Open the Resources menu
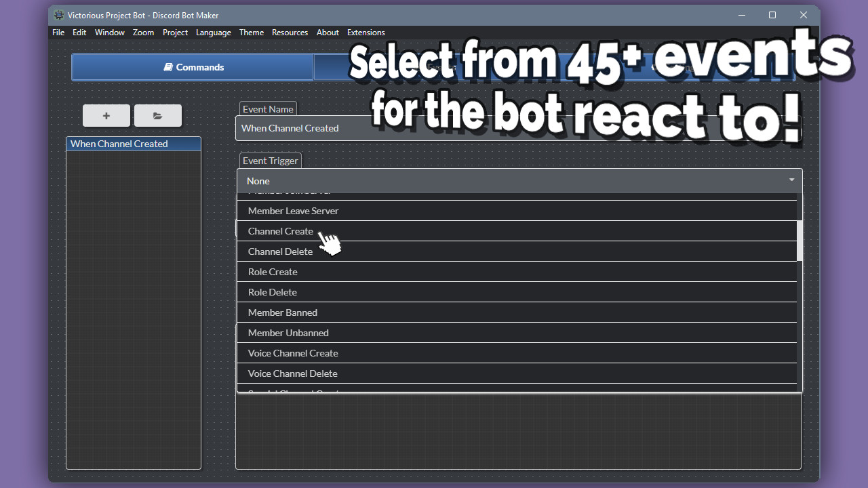The width and height of the screenshot is (868, 488). point(290,32)
